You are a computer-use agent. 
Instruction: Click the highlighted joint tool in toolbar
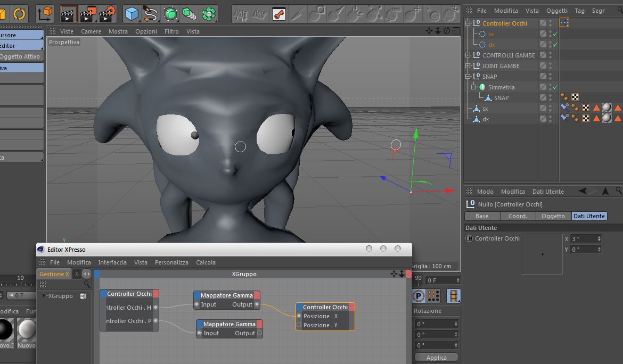coord(278,14)
